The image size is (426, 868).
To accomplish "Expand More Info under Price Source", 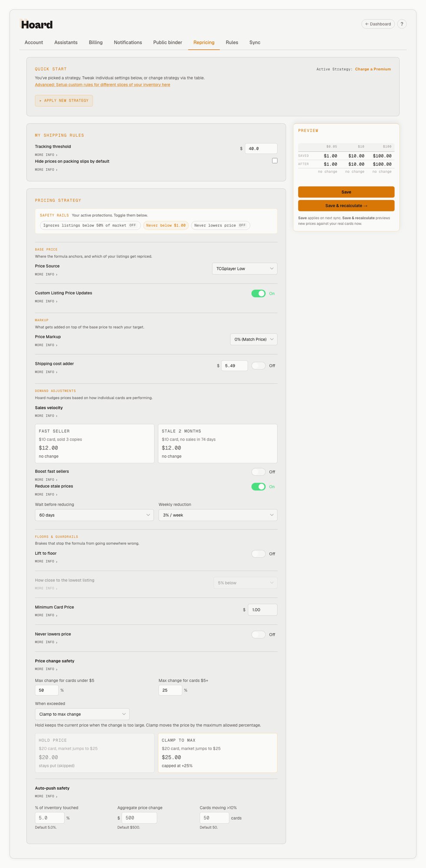I will (46, 274).
